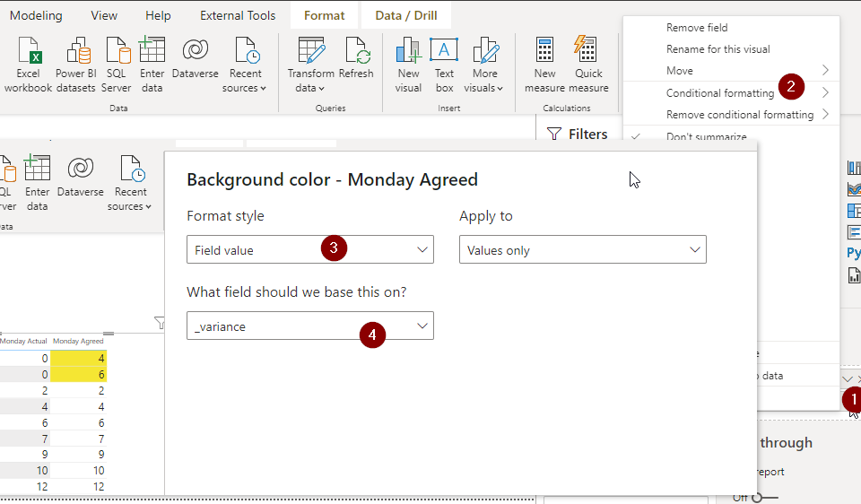Open the _variance field dropdown
Image resolution: width=861 pixels, height=504 pixels.
(x=310, y=326)
